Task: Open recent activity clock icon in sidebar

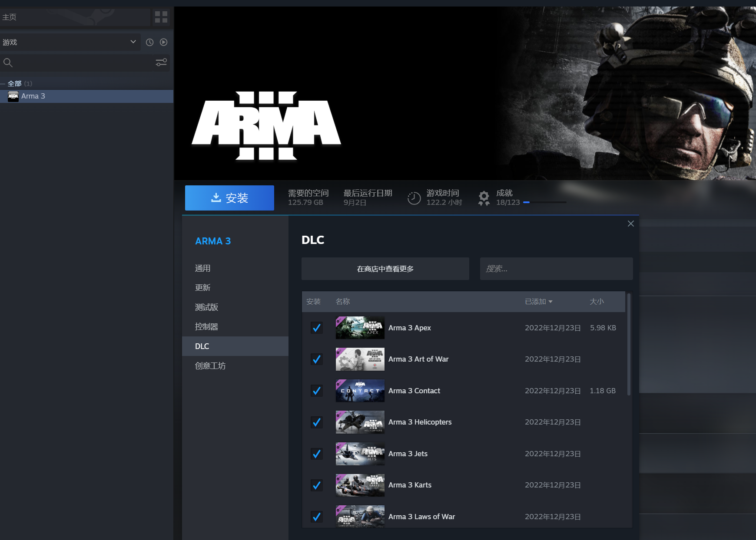Action: coord(149,42)
